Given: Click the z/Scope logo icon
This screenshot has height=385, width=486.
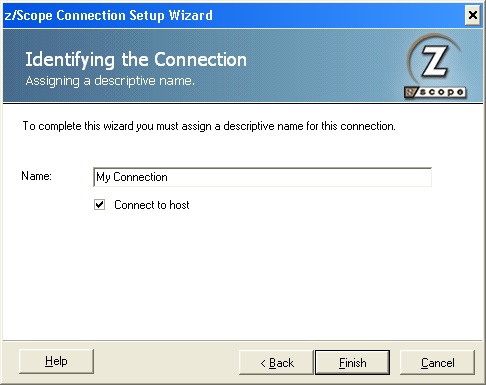Looking at the screenshot, I should coord(435,67).
